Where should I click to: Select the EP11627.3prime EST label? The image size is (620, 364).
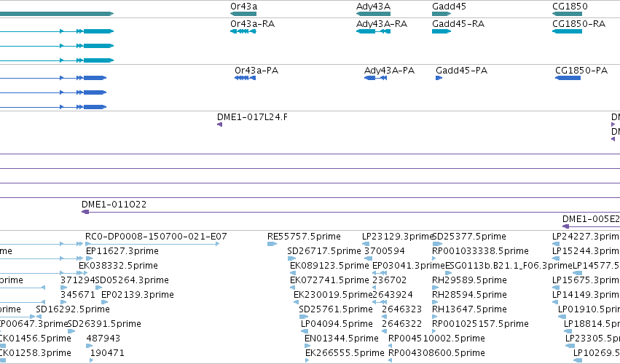pos(122,251)
